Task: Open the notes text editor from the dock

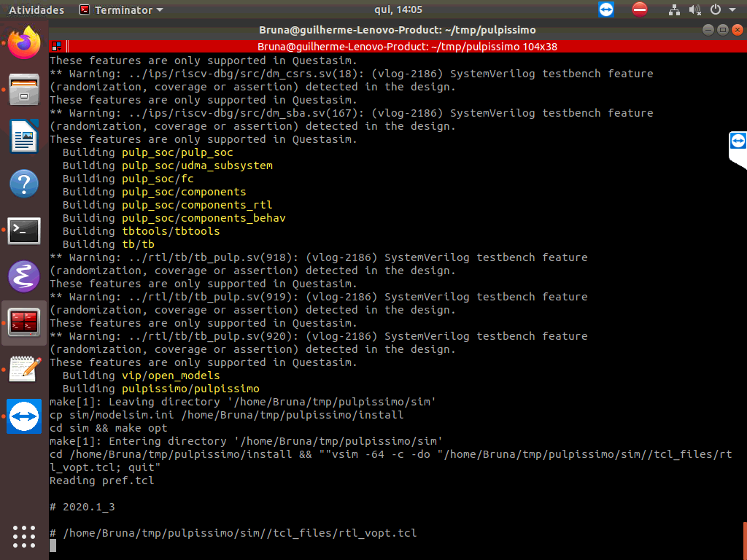Action: (24, 368)
